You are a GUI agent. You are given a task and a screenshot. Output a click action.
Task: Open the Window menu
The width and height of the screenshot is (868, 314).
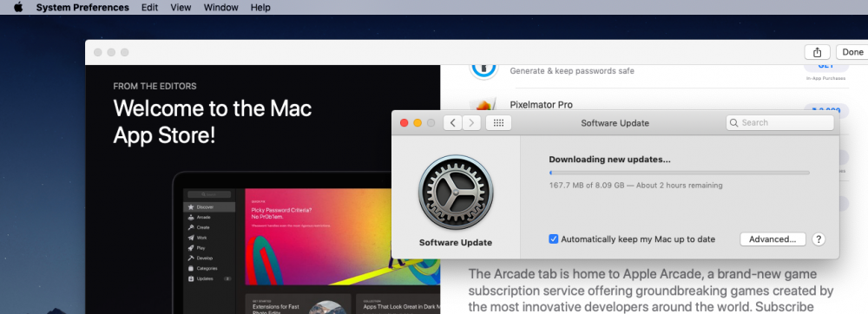click(x=220, y=7)
